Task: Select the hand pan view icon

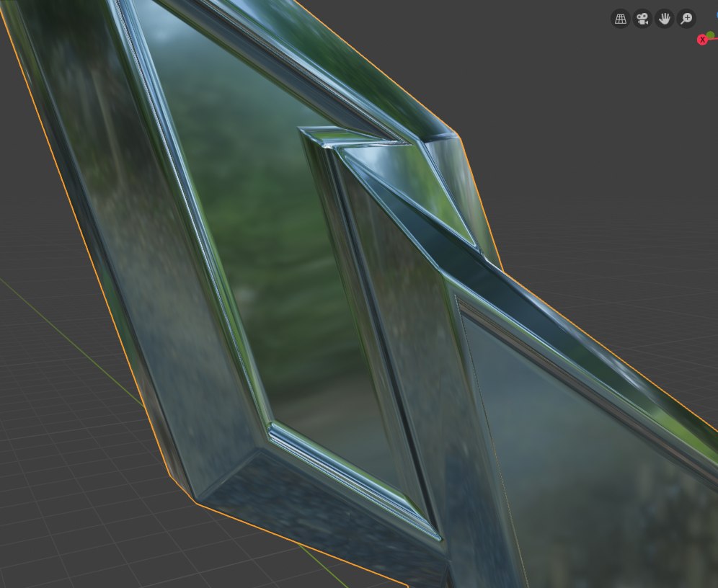Action: pyautogui.click(x=665, y=19)
